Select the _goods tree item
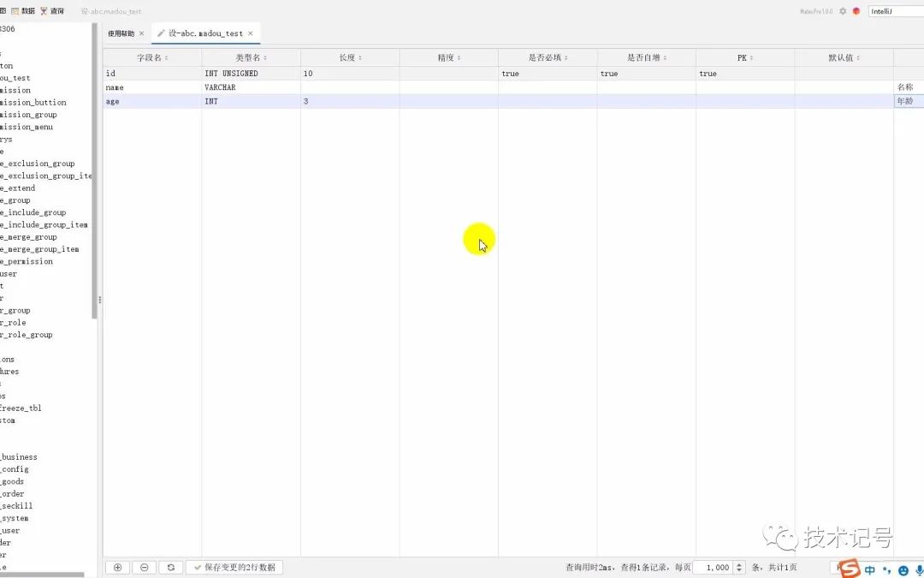924x578 pixels. pyautogui.click(x=12, y=482)
